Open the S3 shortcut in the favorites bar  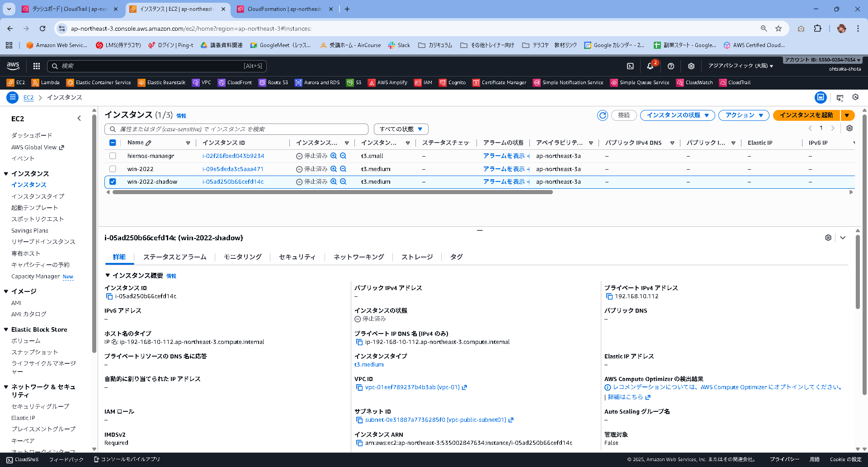click(x=354, y=82)
